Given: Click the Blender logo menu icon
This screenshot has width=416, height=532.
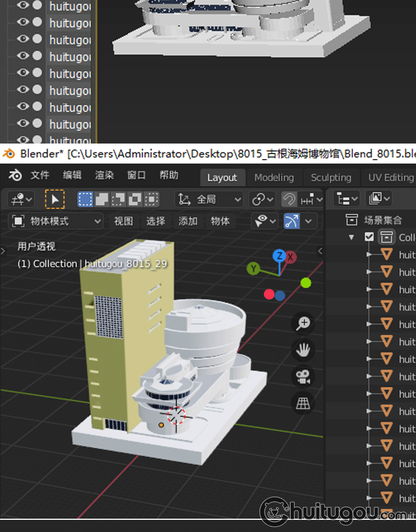Looking at the screenshot, I should point(16,176).
